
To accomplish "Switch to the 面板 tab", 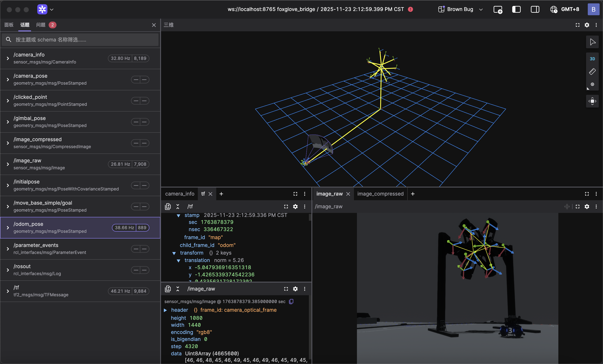I will click(x=9, y=25).
